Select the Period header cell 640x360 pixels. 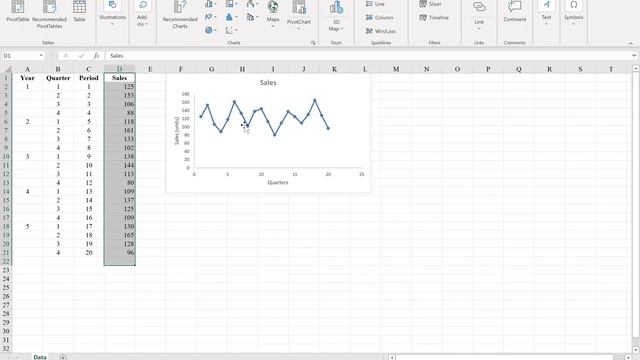(89, 78)
